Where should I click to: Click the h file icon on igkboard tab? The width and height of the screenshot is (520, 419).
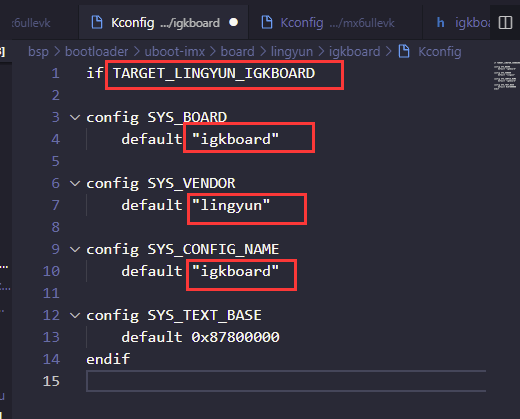(441, 23)
